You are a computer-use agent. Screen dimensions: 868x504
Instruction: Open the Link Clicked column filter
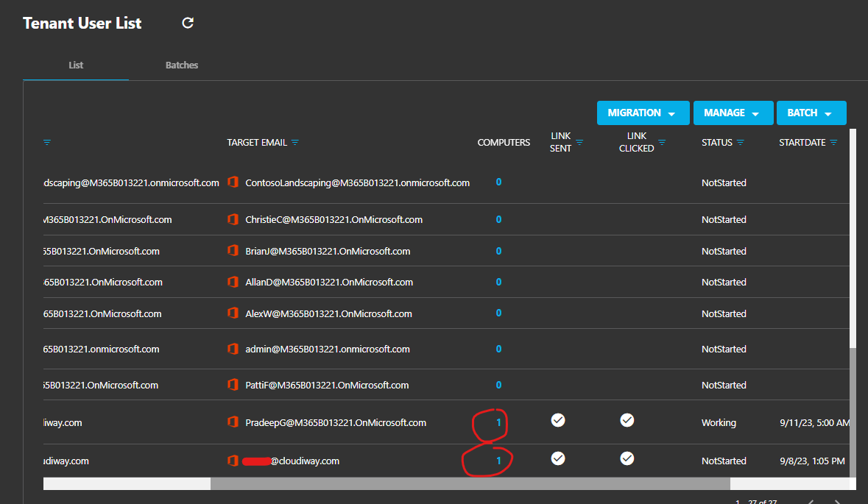click(662, 143)
